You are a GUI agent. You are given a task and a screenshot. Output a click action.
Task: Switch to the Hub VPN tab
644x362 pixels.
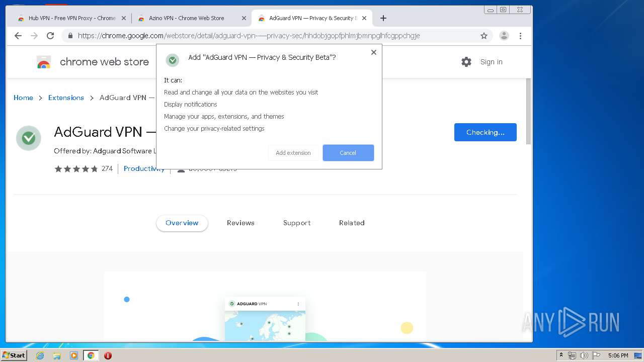(x=71, y=18)
